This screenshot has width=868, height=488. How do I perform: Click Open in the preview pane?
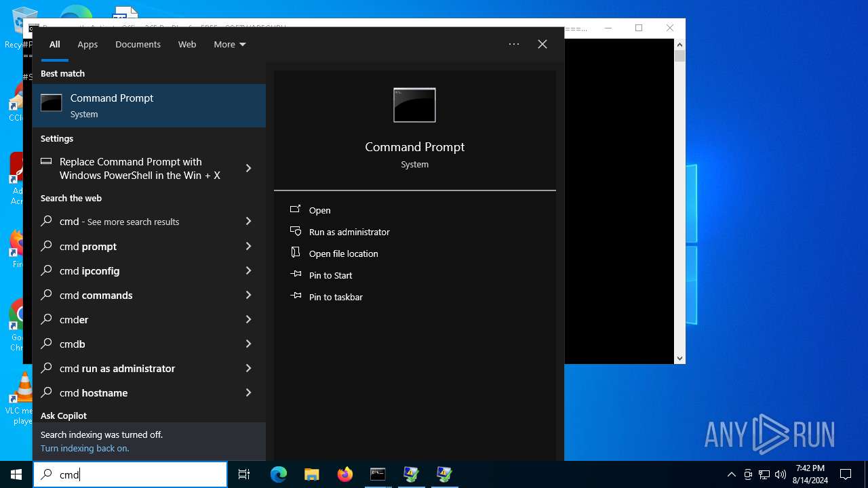[x=319, y=210]
